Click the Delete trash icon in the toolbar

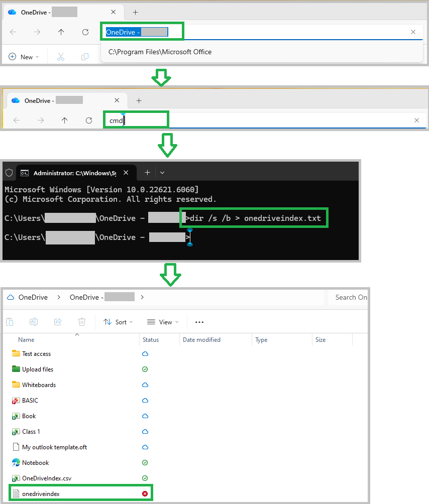(82, 322)
